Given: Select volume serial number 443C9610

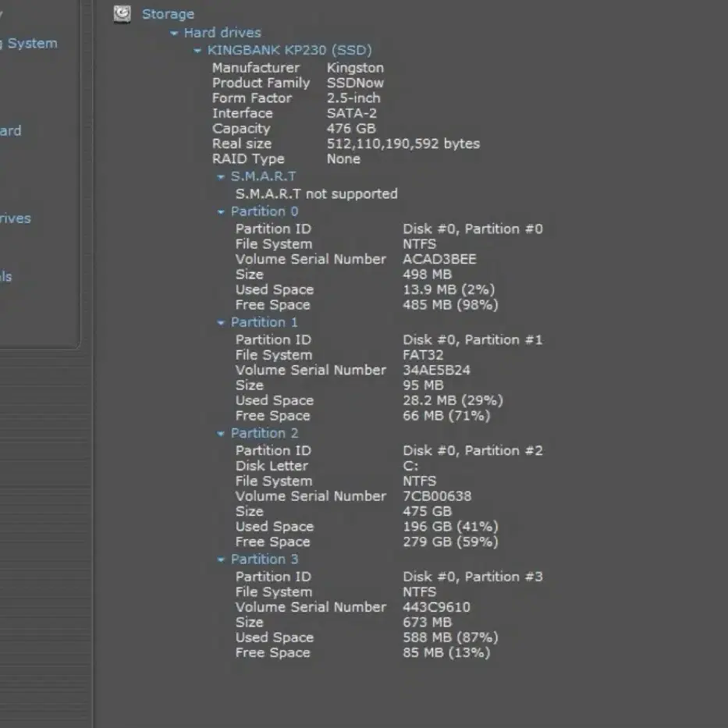Looking at the screenshot, I should [436, 607].
